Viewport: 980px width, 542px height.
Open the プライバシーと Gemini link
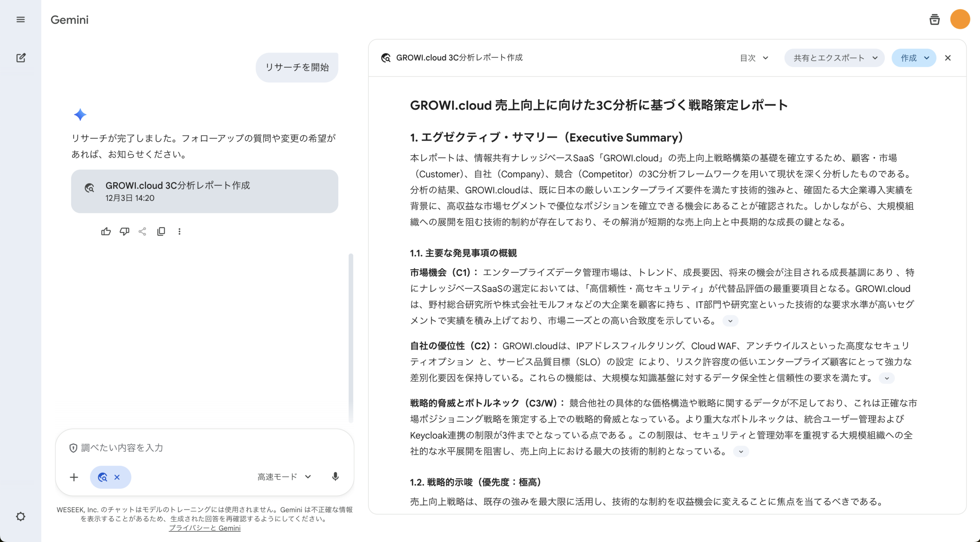pyautogui.click(x=204, y=528)
